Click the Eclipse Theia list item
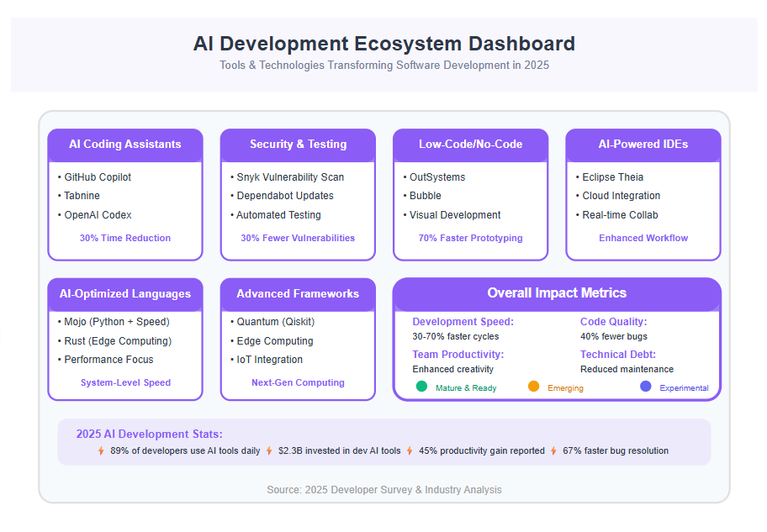 [610, 177]
